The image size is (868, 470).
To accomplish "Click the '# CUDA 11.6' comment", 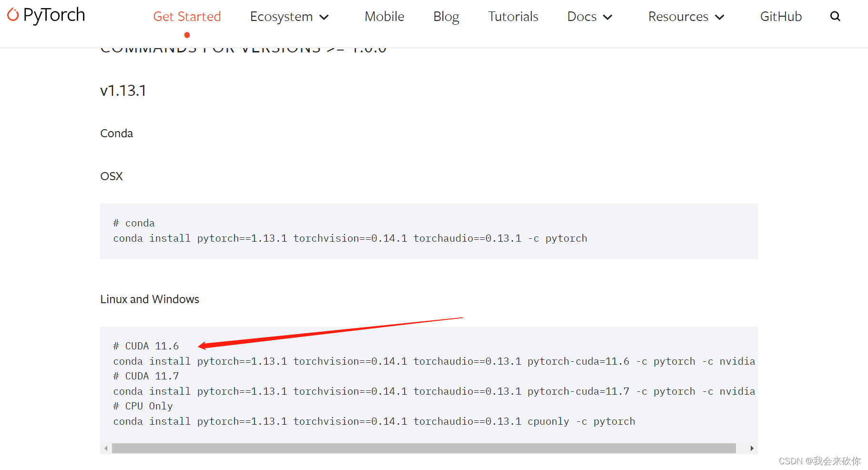I will coord(146,346).
